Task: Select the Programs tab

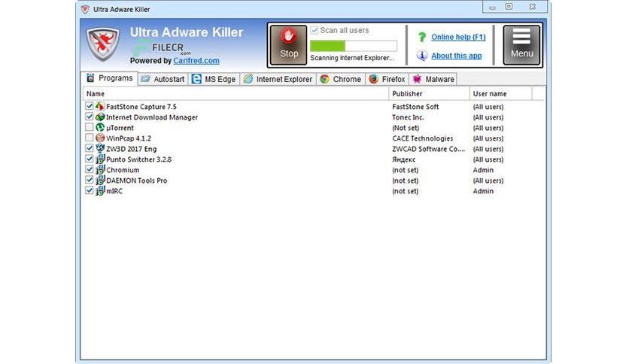Action: [110, 78]
